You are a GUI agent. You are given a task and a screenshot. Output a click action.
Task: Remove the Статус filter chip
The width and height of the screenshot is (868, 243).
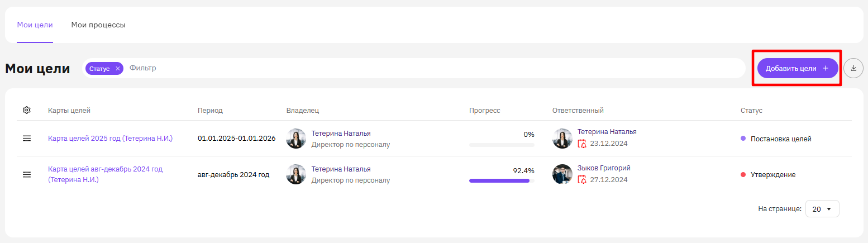pos(117,68)
